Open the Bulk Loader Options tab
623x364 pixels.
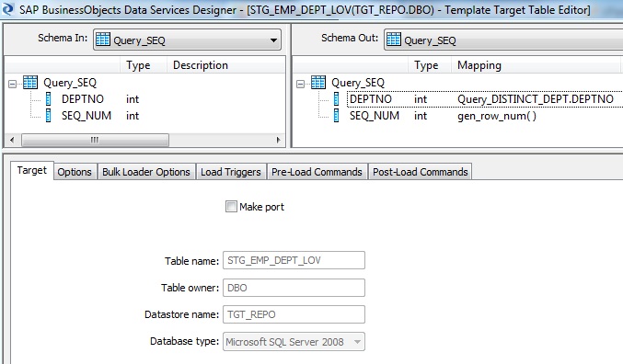click(x=146, y=172)
